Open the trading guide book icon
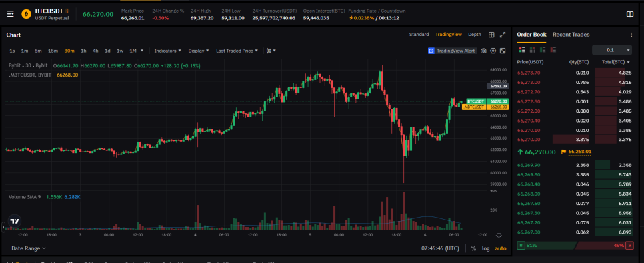The width and height of the screenshot is (644, 263). [x=629, y=15]
